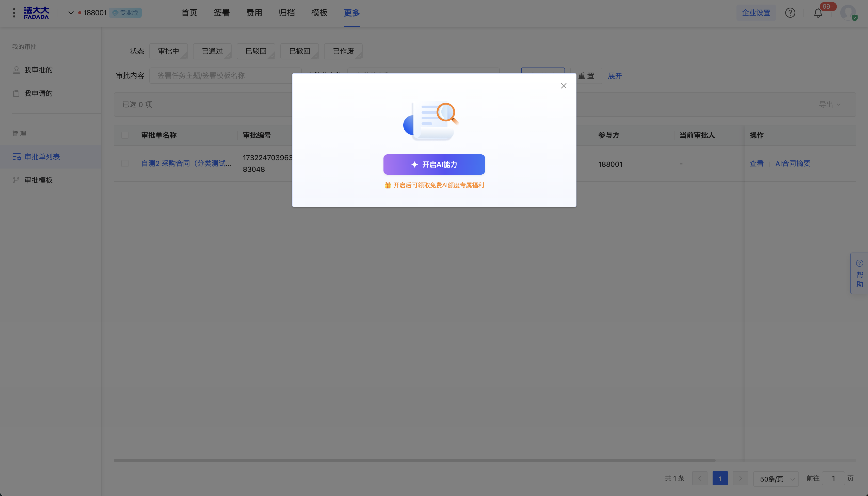Screen dimensions: 868x496
Task: Toggle the select-all checkbox in table header
Action: pyautogui.click(x=125, y=135)
